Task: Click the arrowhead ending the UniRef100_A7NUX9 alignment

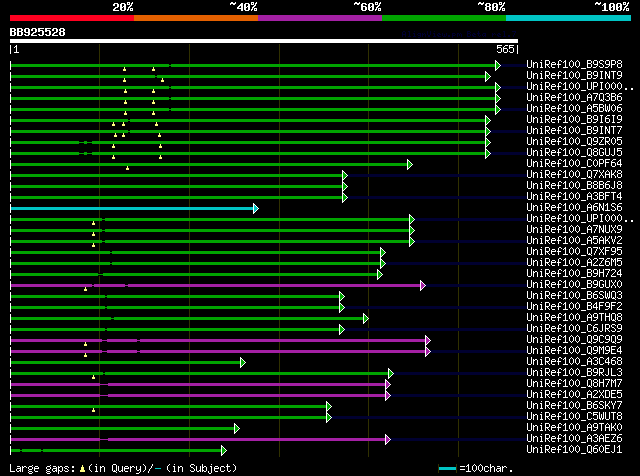Action: tap(412, 231)
